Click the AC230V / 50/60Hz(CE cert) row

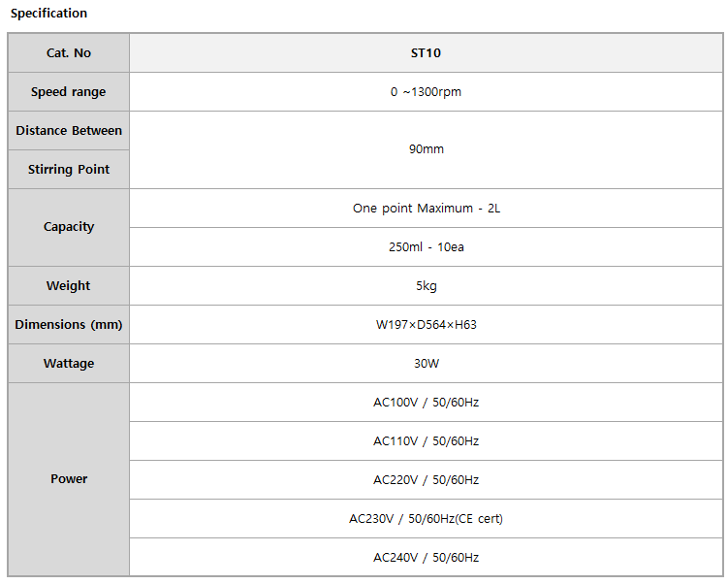(x=426, y=519)
